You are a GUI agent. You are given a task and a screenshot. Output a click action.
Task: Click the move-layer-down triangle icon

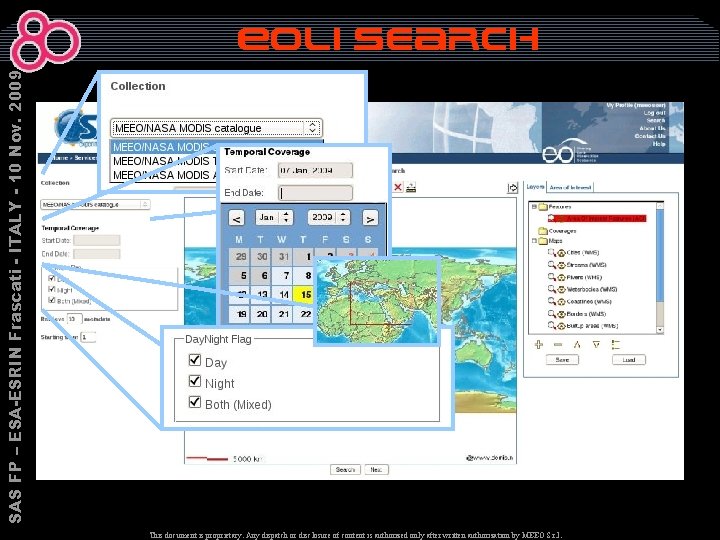[x=596, y=344]
